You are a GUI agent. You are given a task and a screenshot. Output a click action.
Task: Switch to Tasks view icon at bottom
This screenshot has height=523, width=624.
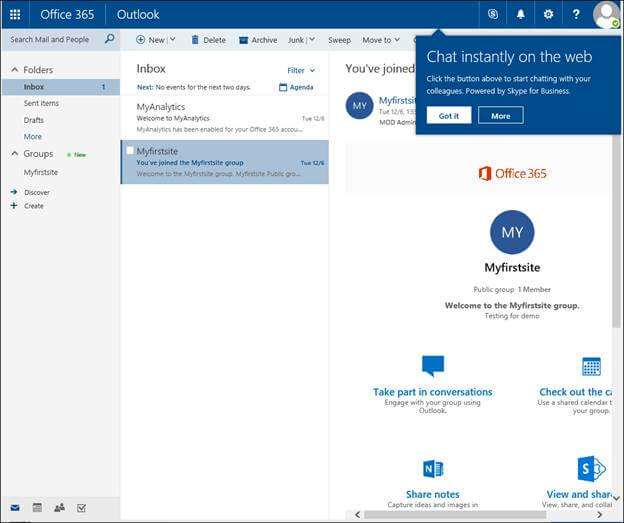pyautogui.click(x=82, y=508)
